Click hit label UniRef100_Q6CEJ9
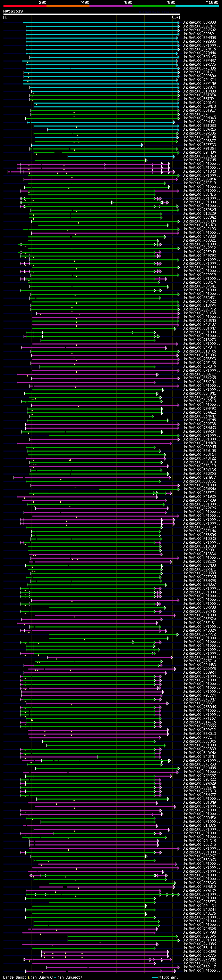This screenshot has height=980, width=222. [x=199, y=183]
